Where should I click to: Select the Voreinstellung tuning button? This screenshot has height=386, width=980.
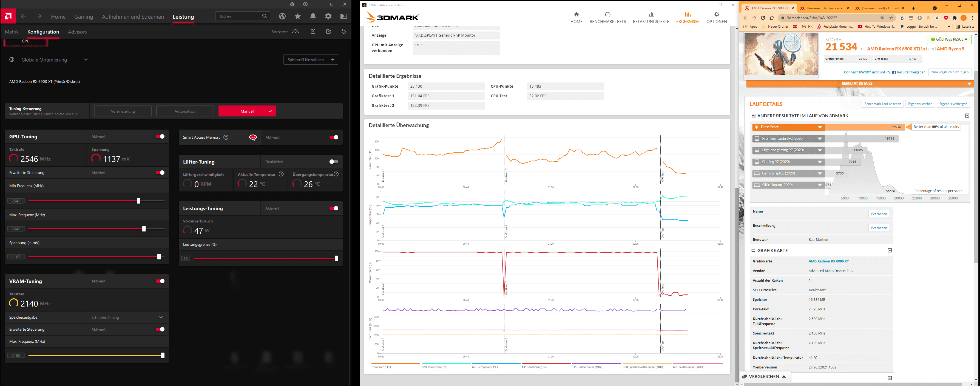pos(123,111)
